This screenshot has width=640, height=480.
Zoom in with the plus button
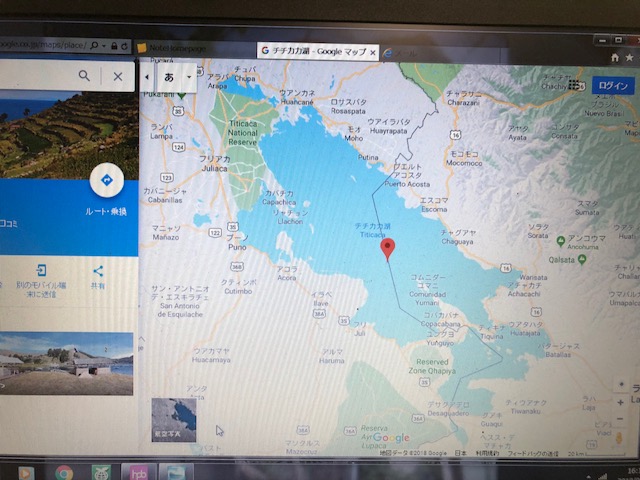tap(620, 402)
